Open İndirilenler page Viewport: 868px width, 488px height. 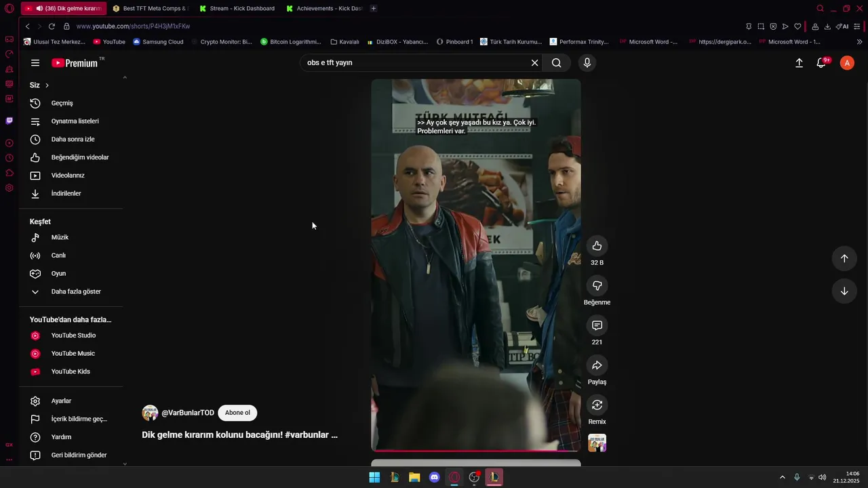coord(71,194)
